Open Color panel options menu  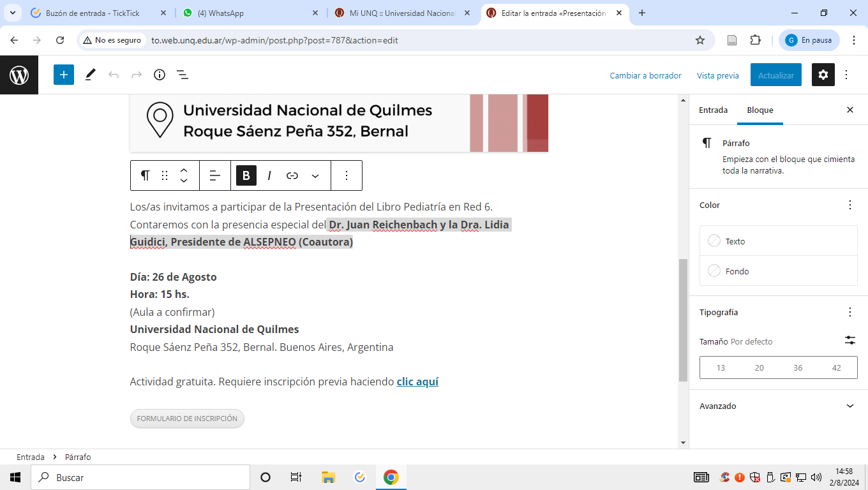click(x=849, y=205)
